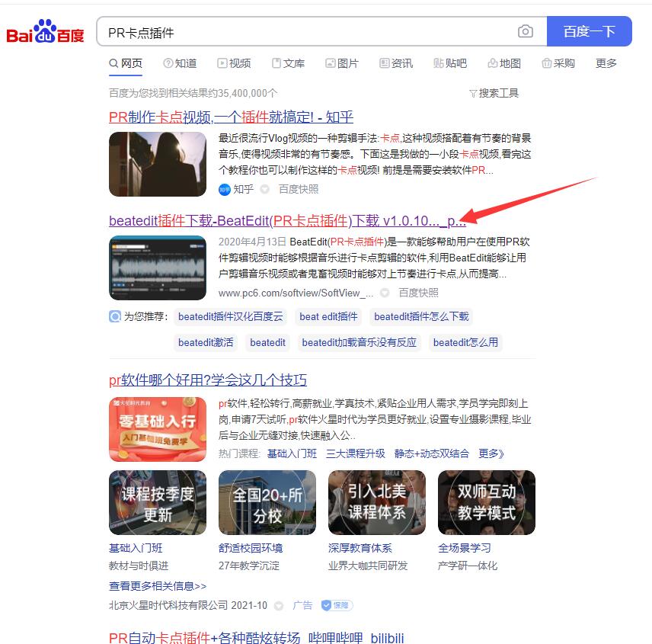Click the 课程按季度更新 image card
The image size is (652, 644).
158,502
